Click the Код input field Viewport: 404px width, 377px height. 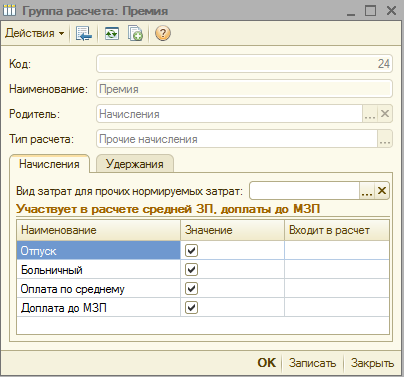click(x=244, y=64)
